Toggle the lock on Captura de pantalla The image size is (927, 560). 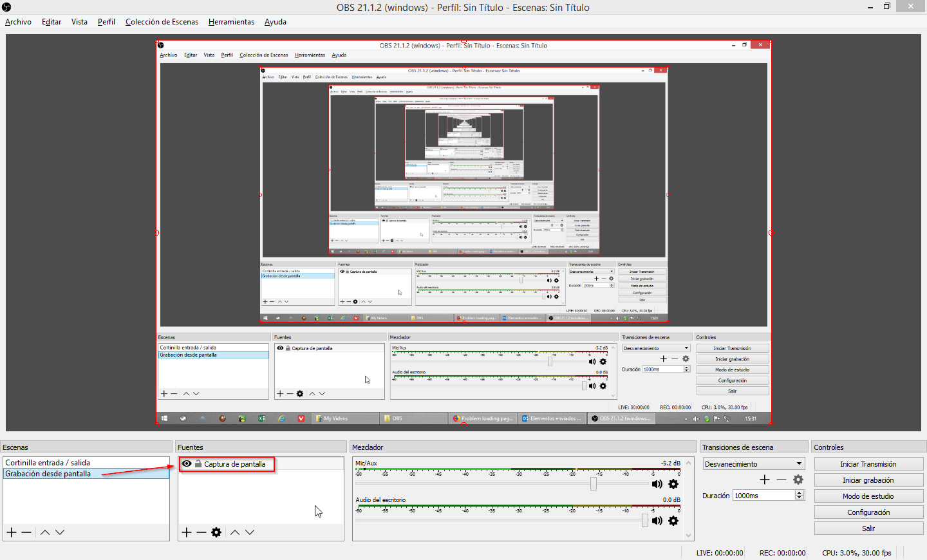coord(198,463)
